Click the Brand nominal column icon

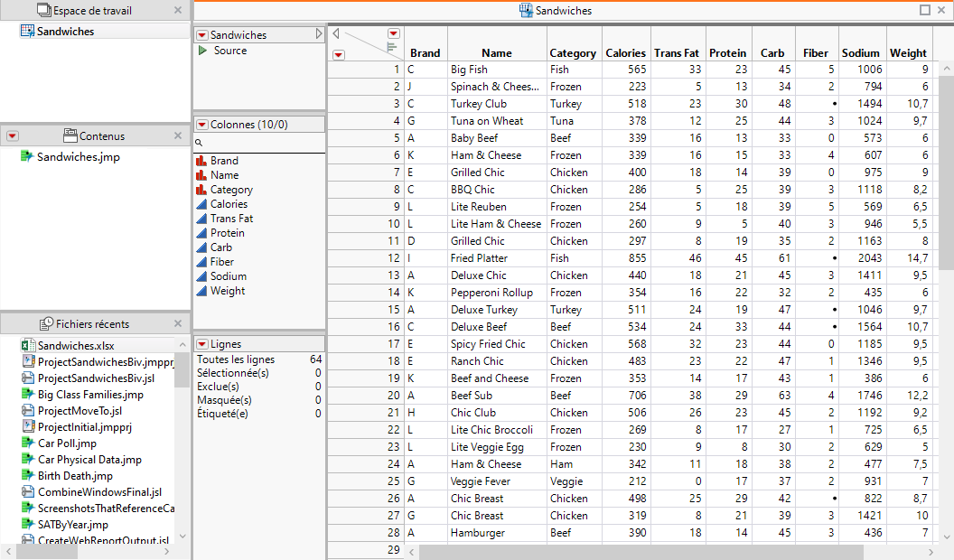(201, 161)
